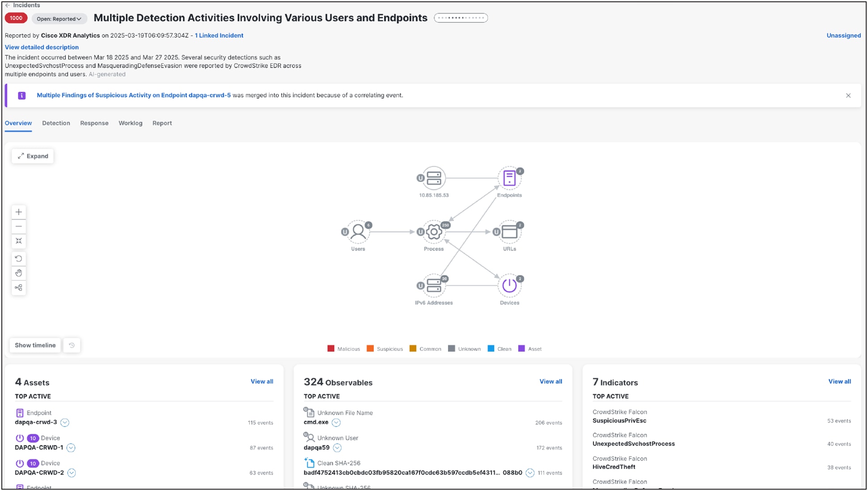Click the Malicious red legend swatch
868x491 pixels.
[x=331, y=348]
